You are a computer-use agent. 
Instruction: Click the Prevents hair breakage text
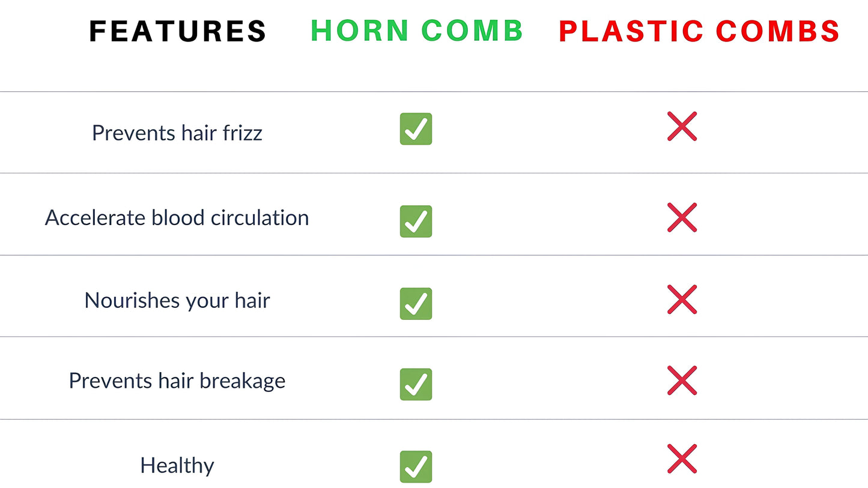point(177,381)
